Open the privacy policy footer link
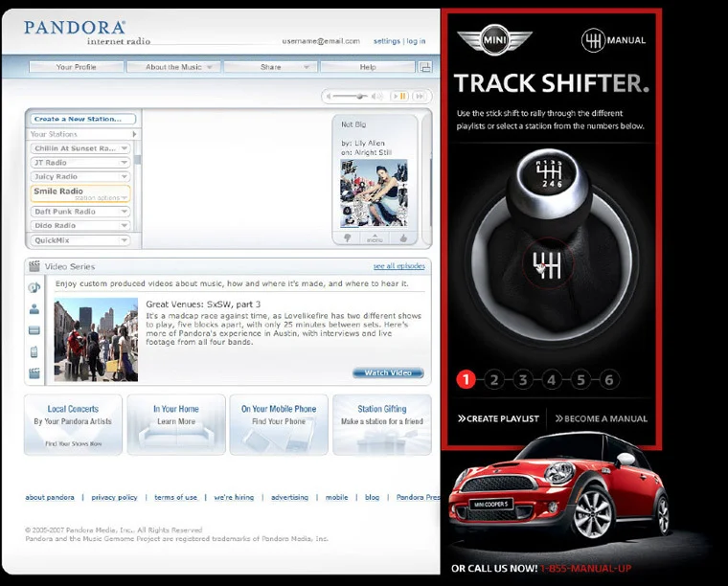Screen dimensions: 728x586 point(114,497)
